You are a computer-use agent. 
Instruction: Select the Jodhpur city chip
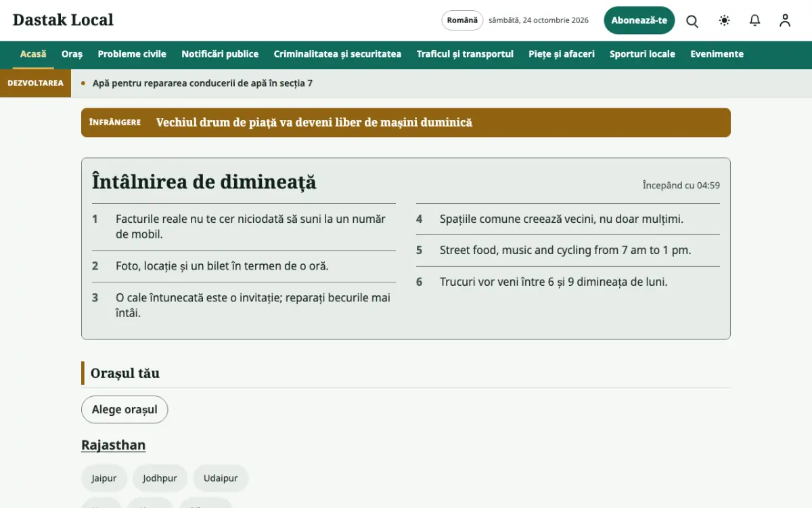(160, 478)
